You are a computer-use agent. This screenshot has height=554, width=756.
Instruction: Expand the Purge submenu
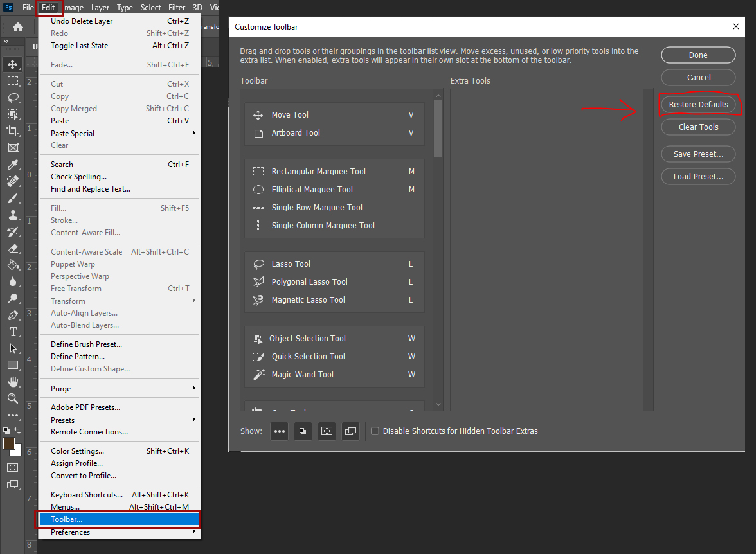click(119, 388)
